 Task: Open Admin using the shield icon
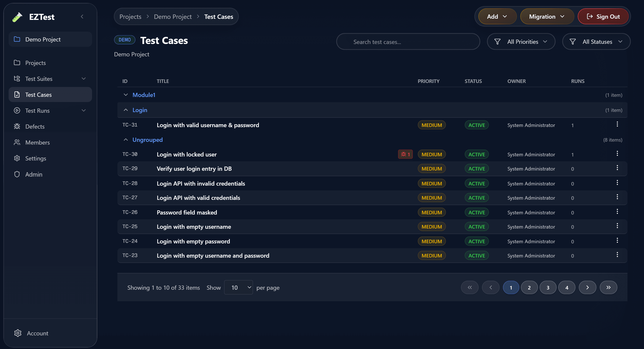coord(17,174)
